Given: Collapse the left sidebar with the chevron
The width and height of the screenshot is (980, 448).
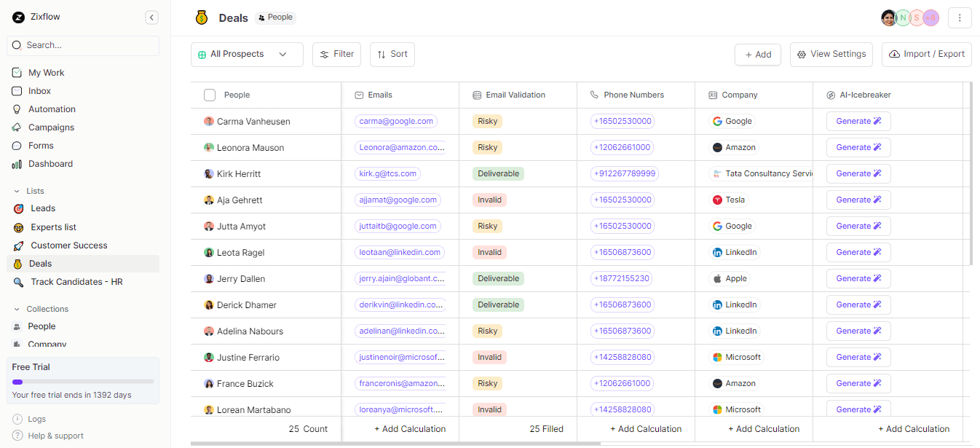Looking at the screenshot, I should [x=151, y=17].
